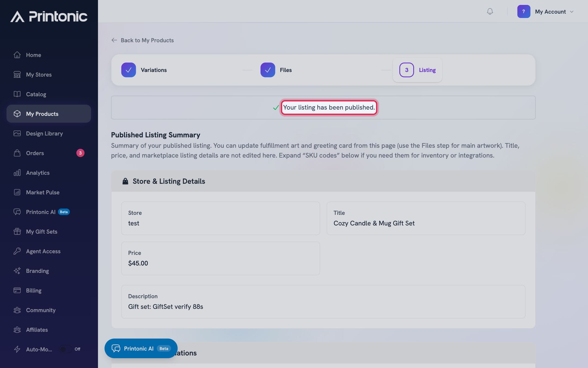Click the Store & Listing Details bag icon

(125, 181)
